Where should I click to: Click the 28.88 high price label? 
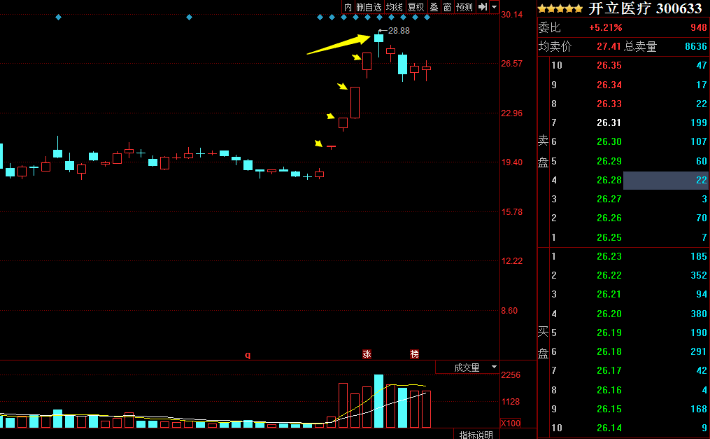click(x=399, y=32)
